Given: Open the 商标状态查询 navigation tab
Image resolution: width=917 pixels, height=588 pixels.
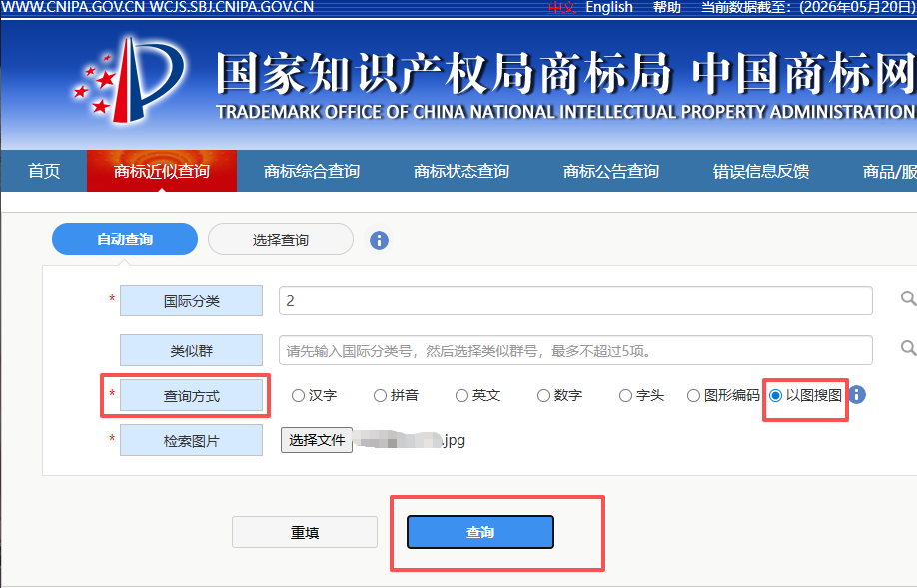Looking at the screenshot, I should point(461,171).
